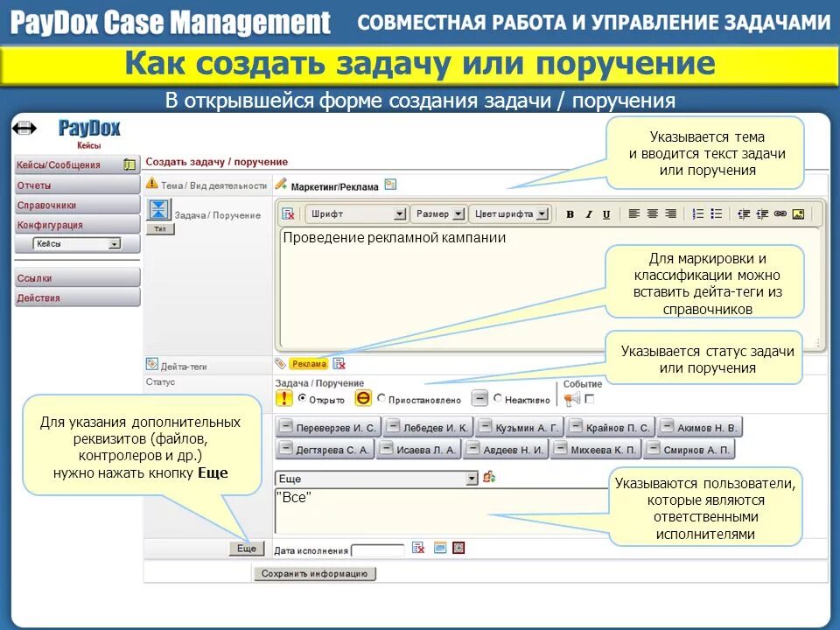Image resolution: width=840 pixels, height=630 pixels.
Task: Click the book icon beside Кейсы/Сообщения
Action: click(129, 164)
